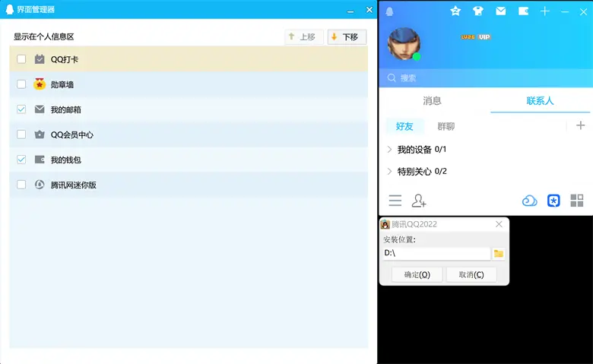
Task: Enable the 腾讯网迷你版 checkbox
Action: click(x=21, y=185)
